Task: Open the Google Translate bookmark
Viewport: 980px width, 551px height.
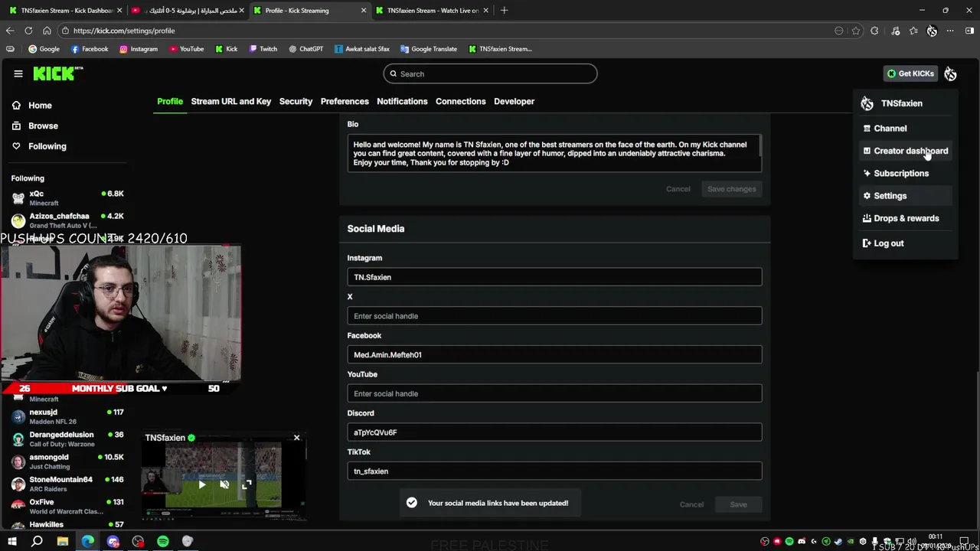Action: [x=428, y=49]
